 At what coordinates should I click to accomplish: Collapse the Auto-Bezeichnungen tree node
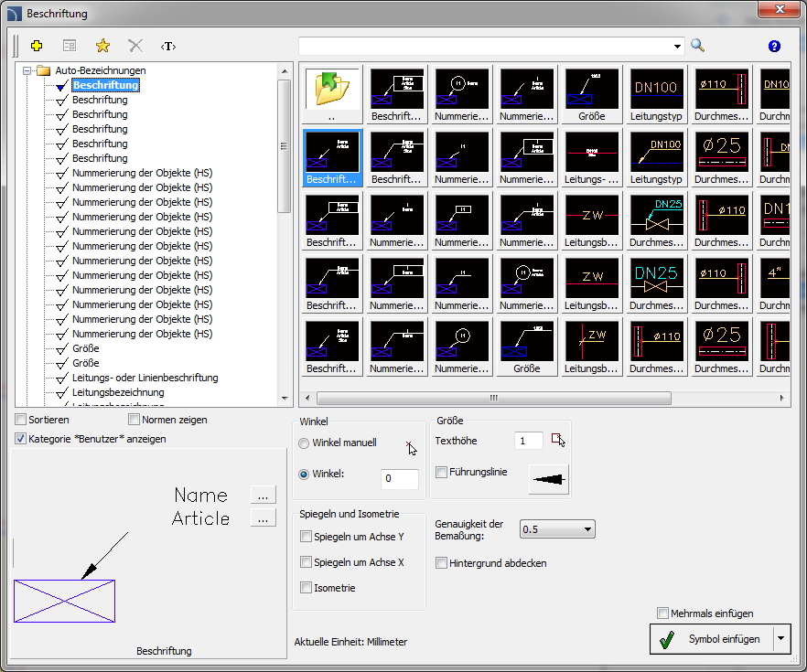pos(27,70)
